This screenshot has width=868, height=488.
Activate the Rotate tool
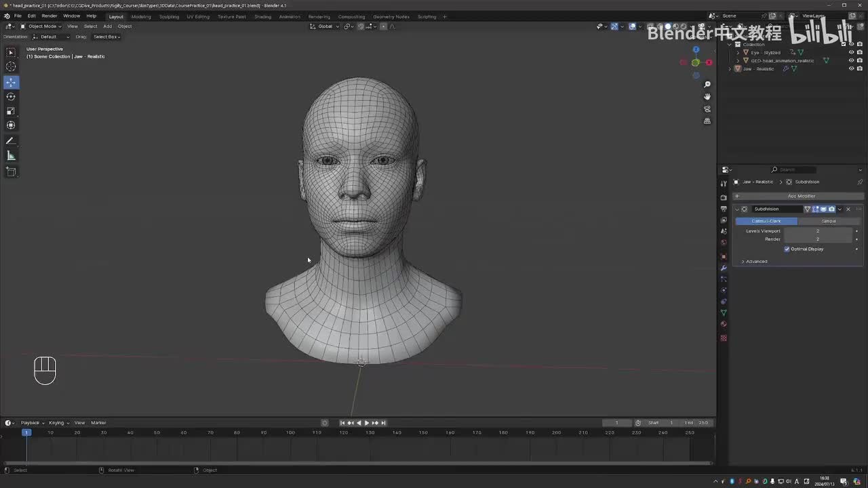(11, 96)
